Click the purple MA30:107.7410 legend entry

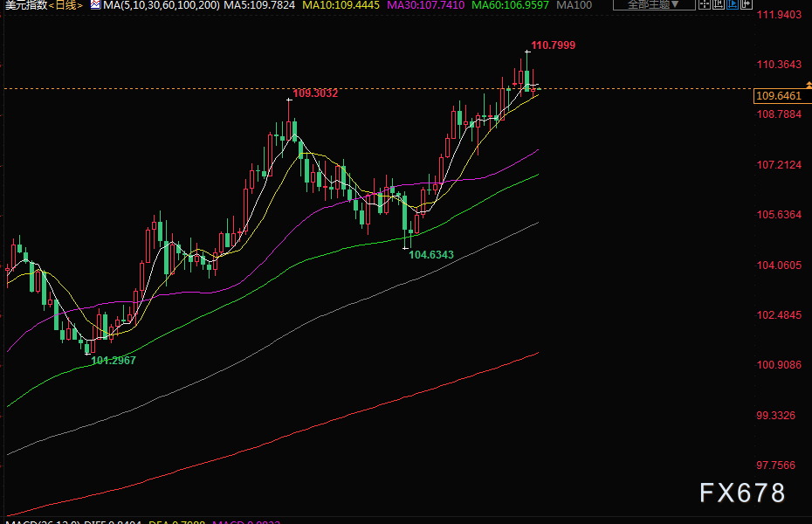pos(422,5)
